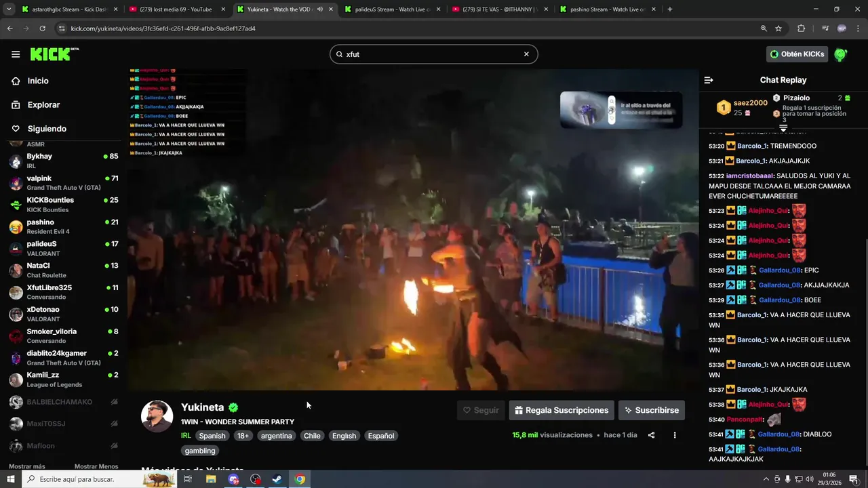Expand the gift leaderboard arrow
Screen dimensions: 868x488
pyautogui.click(x=783, y=127)
